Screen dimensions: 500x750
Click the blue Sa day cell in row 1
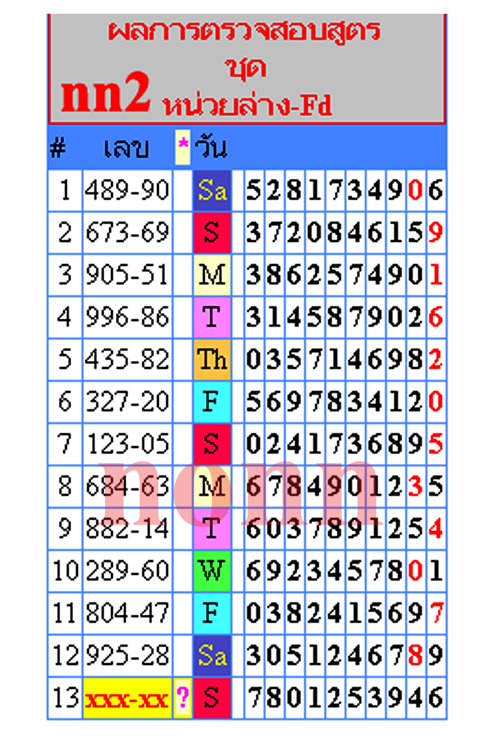tap(212, 190)
